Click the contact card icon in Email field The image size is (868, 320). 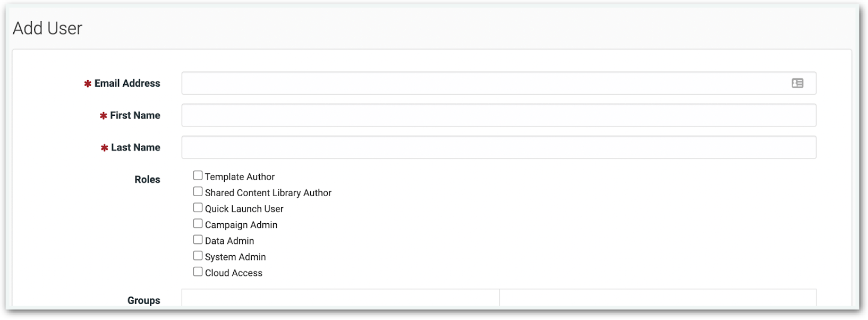point(797,83)
